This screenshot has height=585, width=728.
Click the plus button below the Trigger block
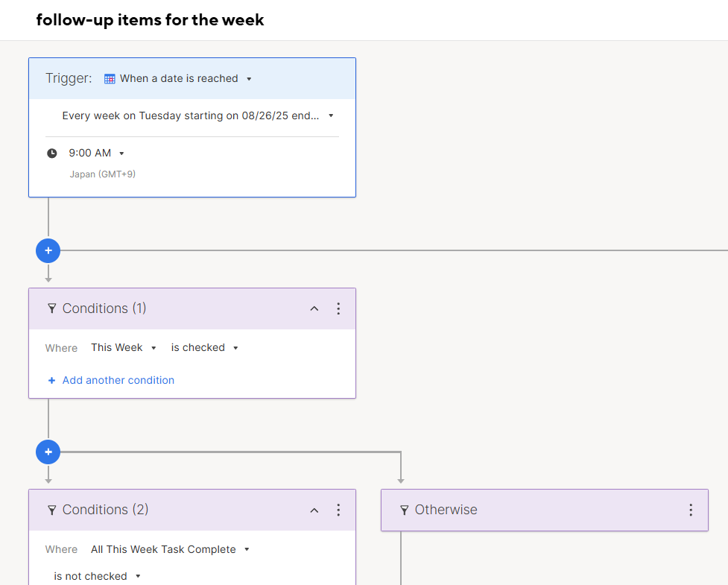tap(48, 250)
